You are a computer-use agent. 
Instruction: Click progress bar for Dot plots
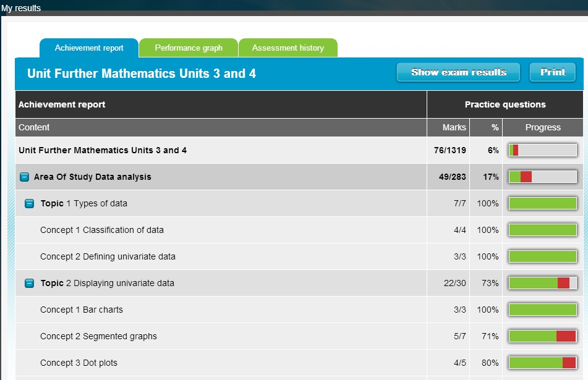point(542,363)
